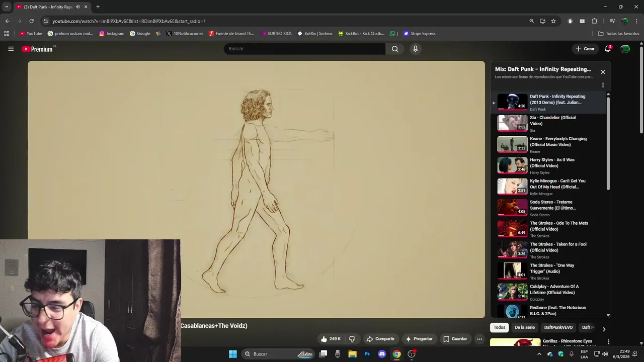Screen dimensions: 644x362
Task: Click the YouTube search magnifier button
Action: point(395,49)
